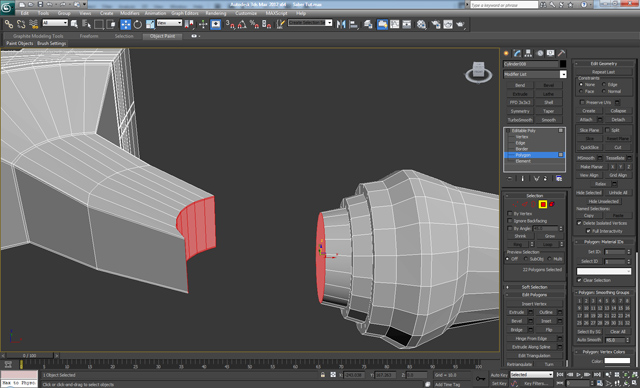Click the Attach button
The width and height of the screenshot is (640, 388).
(x=586, y=120)
